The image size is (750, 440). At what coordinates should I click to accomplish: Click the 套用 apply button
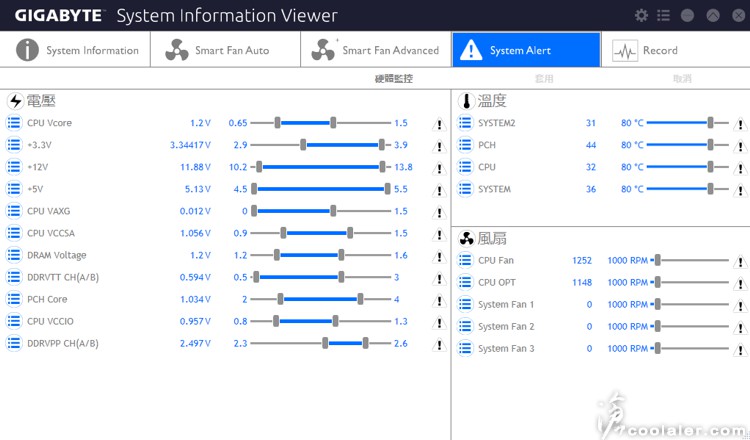click(x=544, y=78)
